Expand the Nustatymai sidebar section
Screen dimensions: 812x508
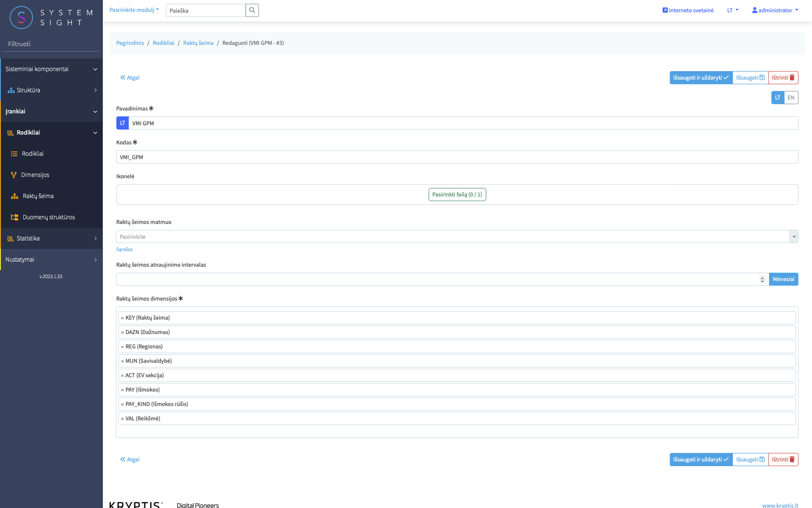(x=51, y=260)
